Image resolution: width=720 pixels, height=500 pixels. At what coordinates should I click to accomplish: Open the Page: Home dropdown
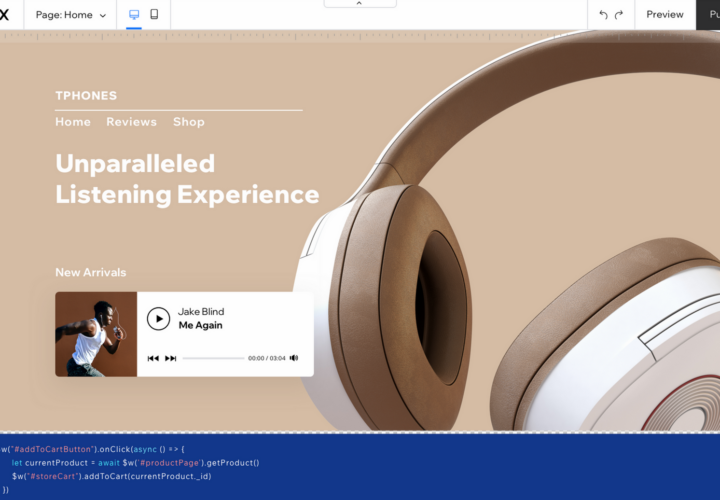tap(71, 15)
